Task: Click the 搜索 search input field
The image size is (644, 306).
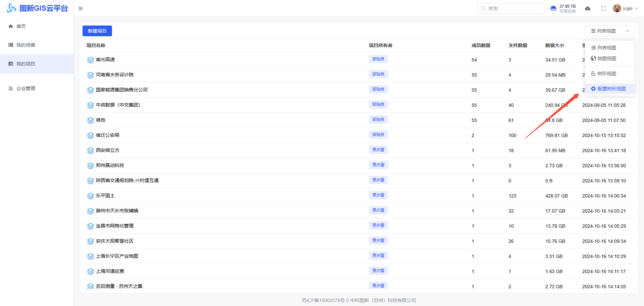Action: tap(513, 8)
